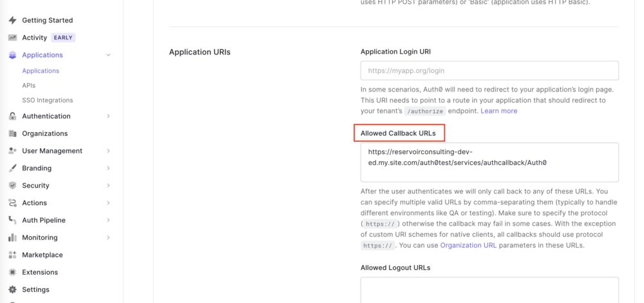644x303 pixels.
Task: Click the Activity chart icon
Action: point(12,37)
